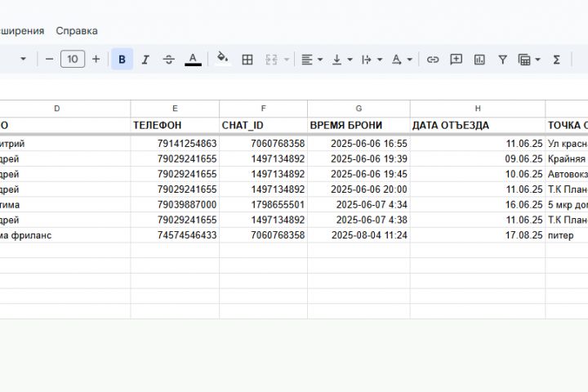Open the borders tool

click(247, 60)
